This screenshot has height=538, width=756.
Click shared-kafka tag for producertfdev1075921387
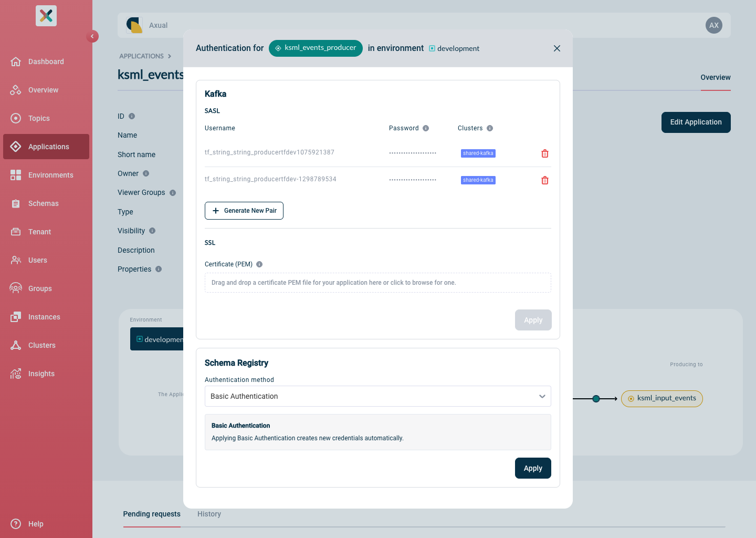(x=478, y=153)
